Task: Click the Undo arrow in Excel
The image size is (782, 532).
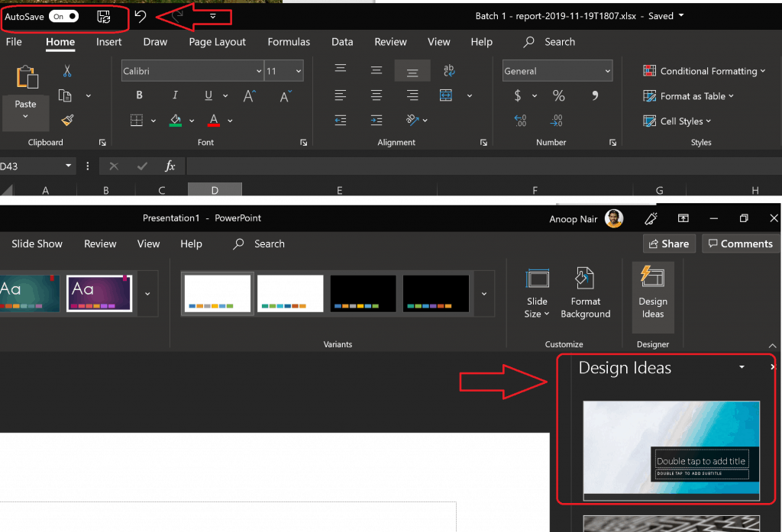Action: click(x=141, y=17)
